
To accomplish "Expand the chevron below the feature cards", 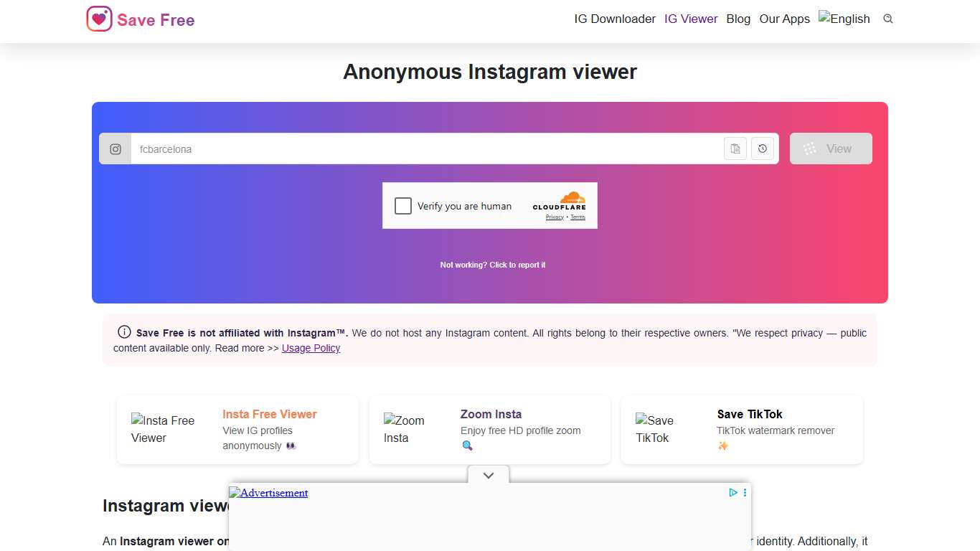I will pyautogui.click(x=488, y=475).
